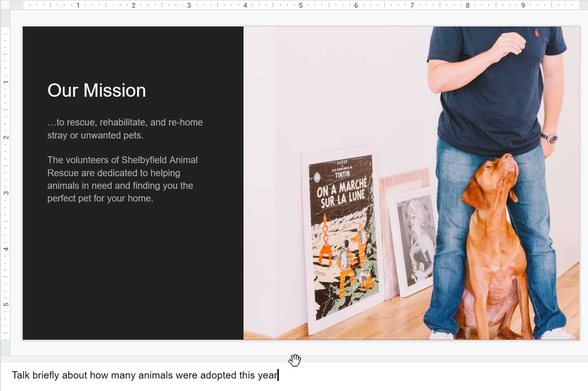Click the horizontal ruler at the 3-inch mark
588x391 pixels.
coord(189,6)
